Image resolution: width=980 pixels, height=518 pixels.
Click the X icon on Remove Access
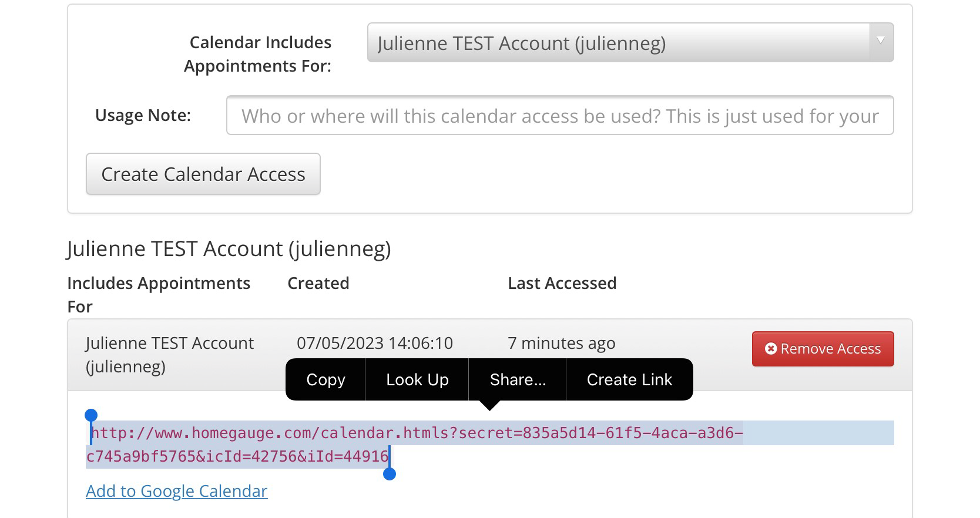(x=771, y=349)
